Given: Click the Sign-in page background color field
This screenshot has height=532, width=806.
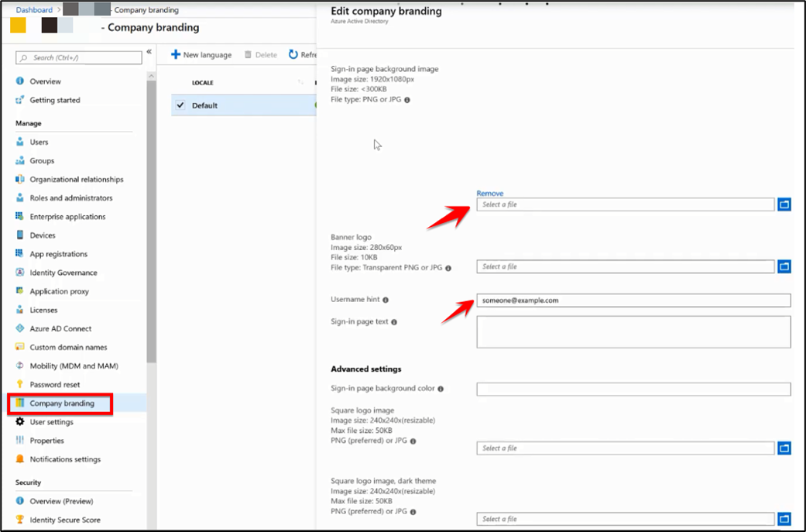Looking at the screenshot, I should pos(635,390).
